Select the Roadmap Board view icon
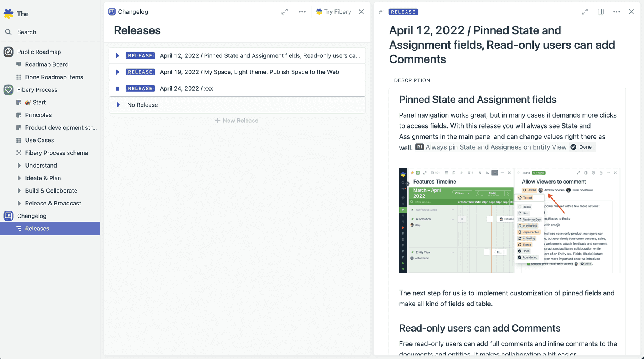Viewport: 644px width, 359px height. pos(19,64)
